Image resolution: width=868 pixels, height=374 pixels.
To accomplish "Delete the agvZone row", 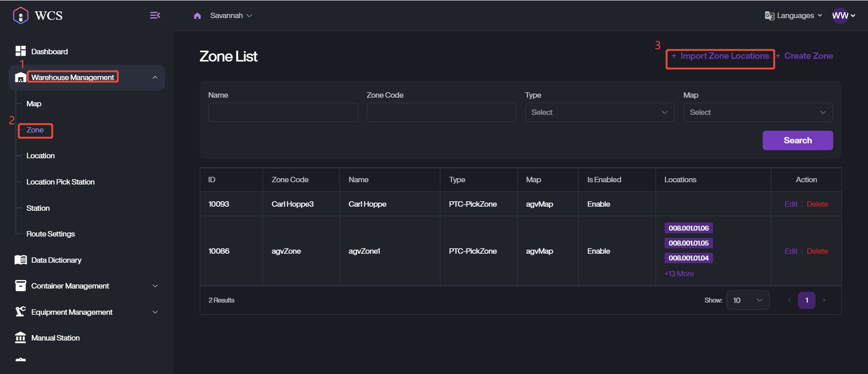I will (x=817, y=251).
